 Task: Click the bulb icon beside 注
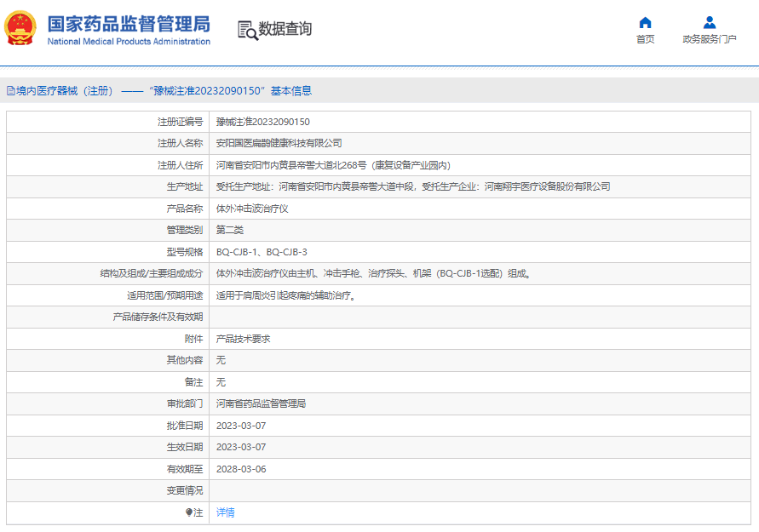click(189, 512)
